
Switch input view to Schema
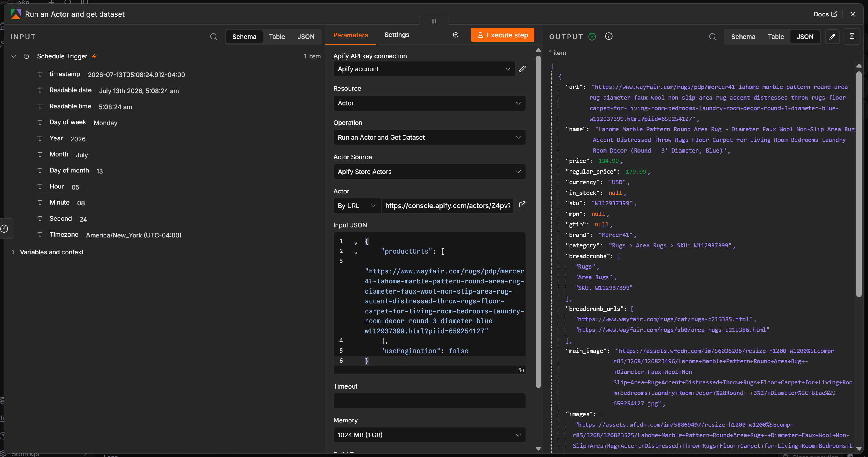coord(244,37)
